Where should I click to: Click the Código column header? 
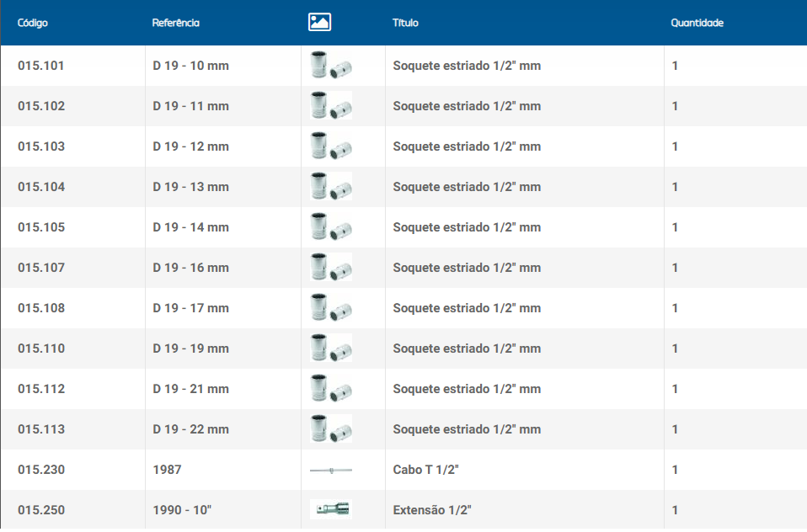pyautogui.click(x=33, y=23)
